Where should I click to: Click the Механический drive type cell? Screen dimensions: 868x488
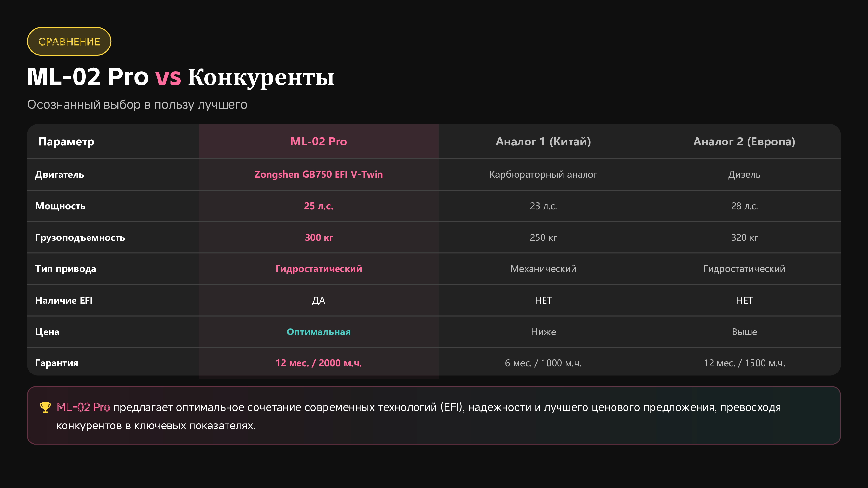[x=543, y=269]
